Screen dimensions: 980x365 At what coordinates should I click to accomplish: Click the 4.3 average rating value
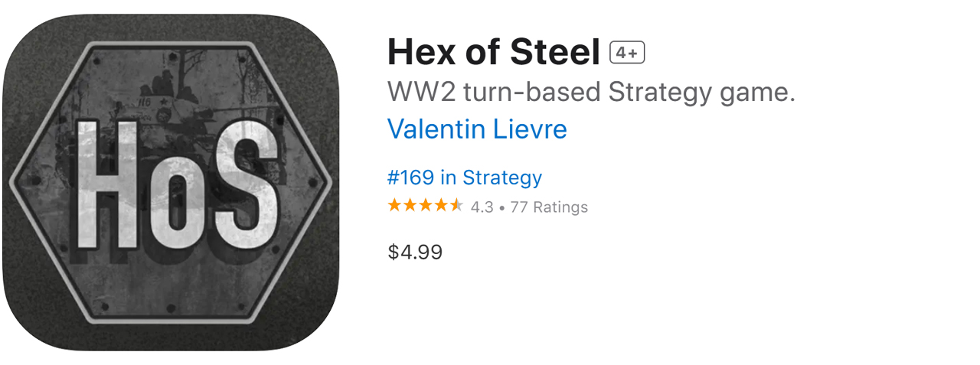482,207
